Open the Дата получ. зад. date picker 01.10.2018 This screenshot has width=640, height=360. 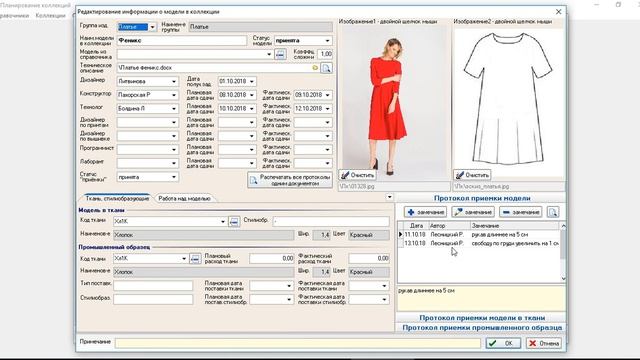(252, 81)
